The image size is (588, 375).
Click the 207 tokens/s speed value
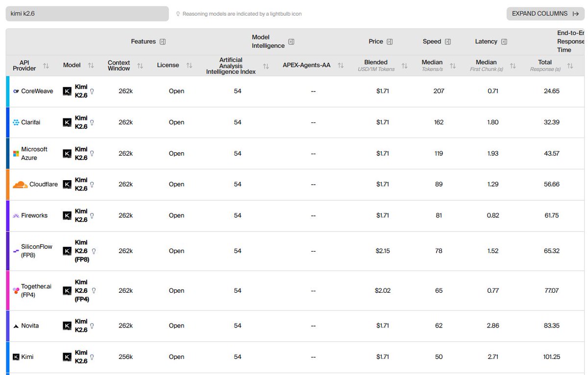coord(439,91)
